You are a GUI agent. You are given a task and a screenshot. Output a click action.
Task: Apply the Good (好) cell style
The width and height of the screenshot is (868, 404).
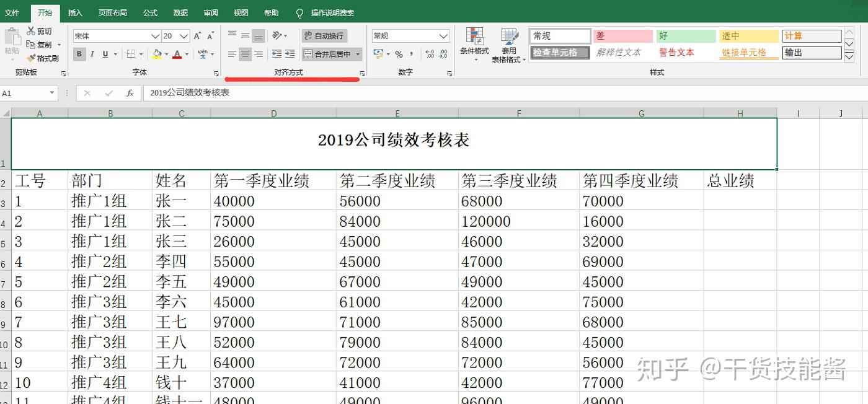pyautogui.click(x=686, y=36)
